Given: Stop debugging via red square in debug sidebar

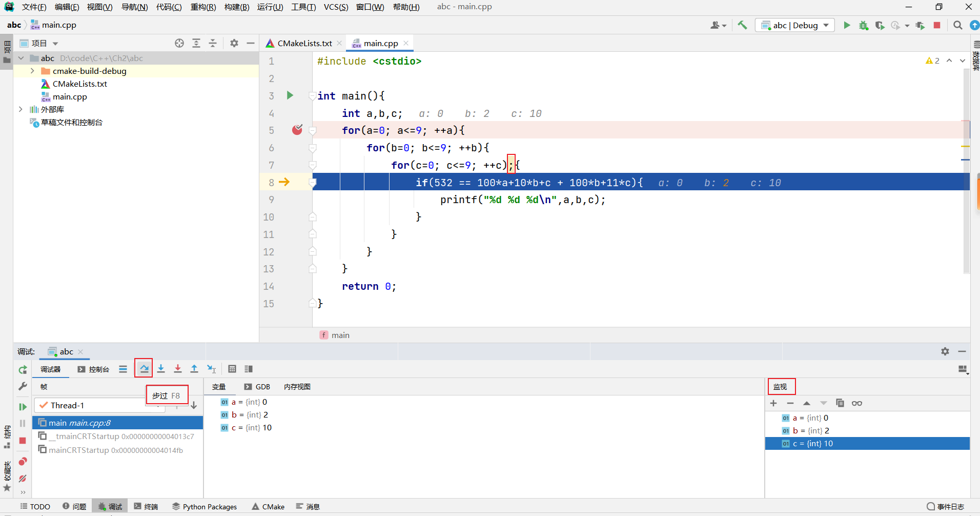Looking at the screenshot, I should 23,441.
